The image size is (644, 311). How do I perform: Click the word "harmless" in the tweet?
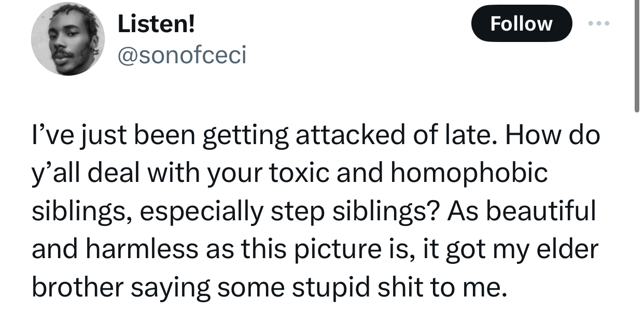140,249
